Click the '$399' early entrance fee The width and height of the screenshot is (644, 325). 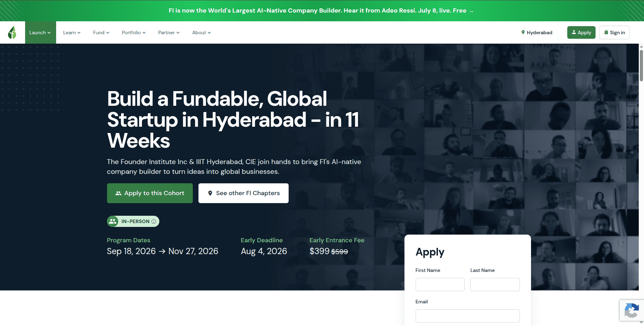[319, 251]
